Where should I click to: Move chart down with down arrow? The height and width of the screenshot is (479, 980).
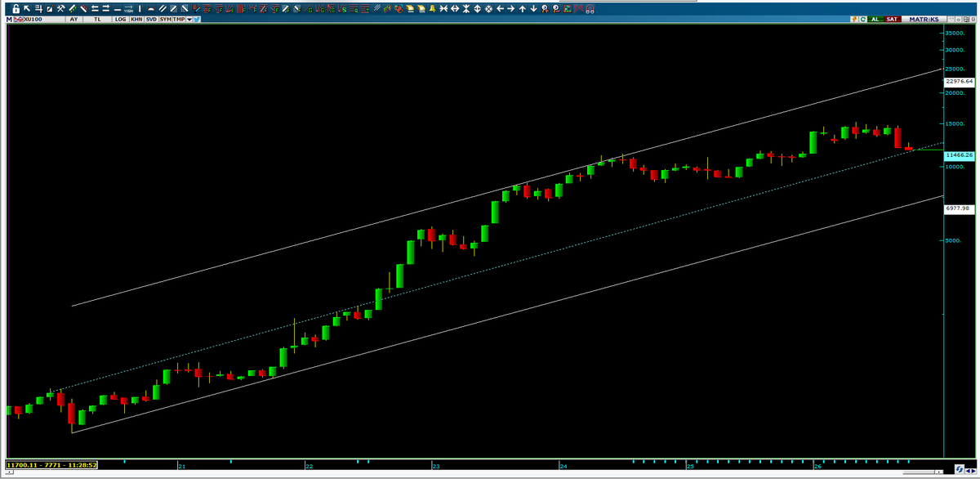point(533,9)
